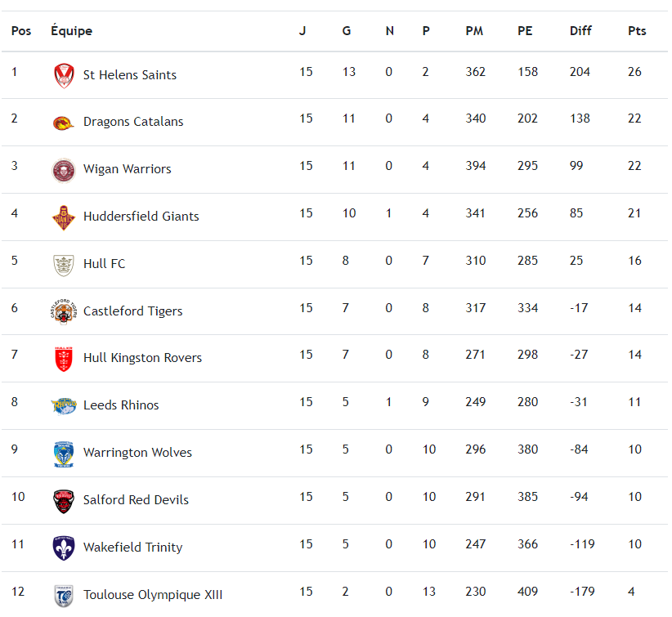
Task: Click the Castleford Tigers logo
Action: click(x=63, y=311)
